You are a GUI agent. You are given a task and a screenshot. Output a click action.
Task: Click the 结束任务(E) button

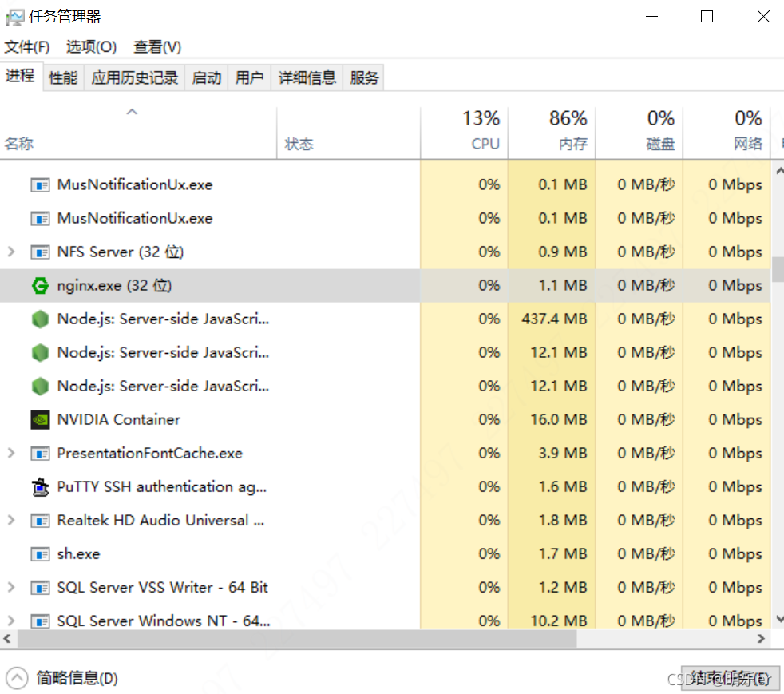[x=730, y=678]
